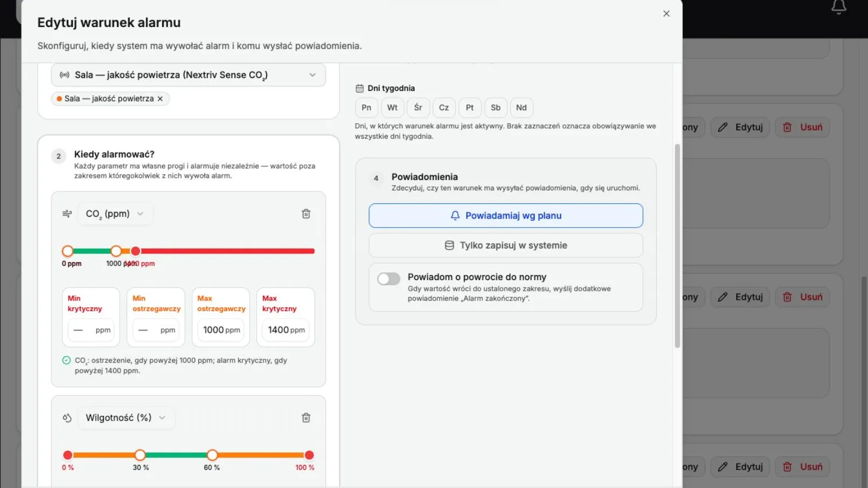Expand the Wilgotność (%) parameter dropdown
Screen dimensions: 868x488
pyautogui.click(x=126, y=418)
